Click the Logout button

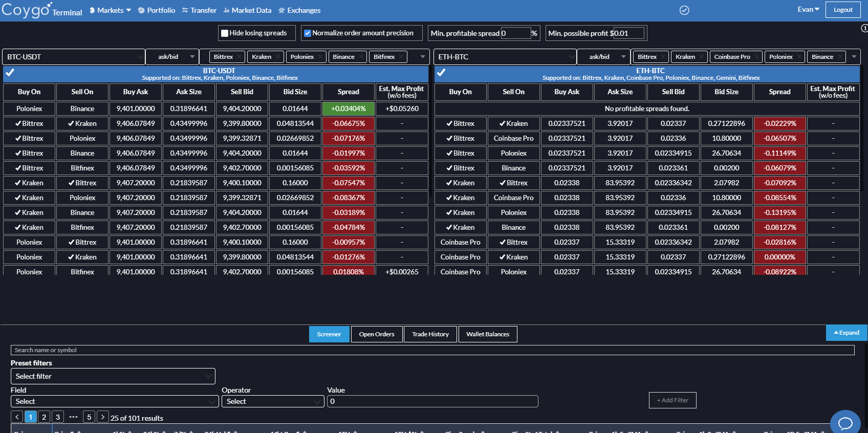(843, 10)
